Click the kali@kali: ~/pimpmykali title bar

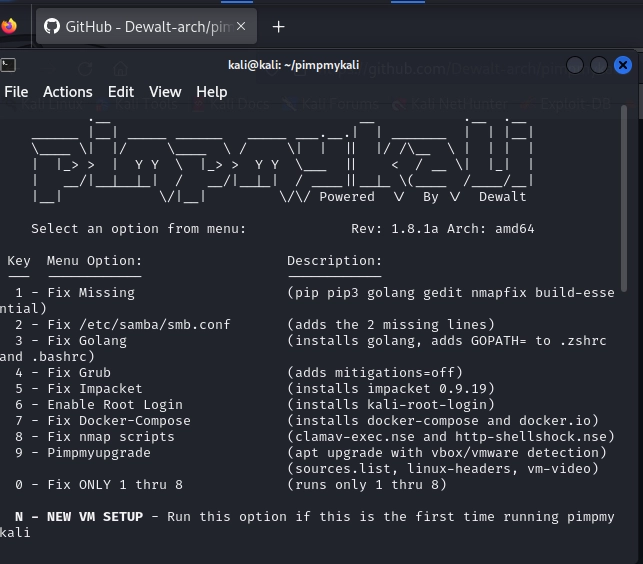(297, 65)
